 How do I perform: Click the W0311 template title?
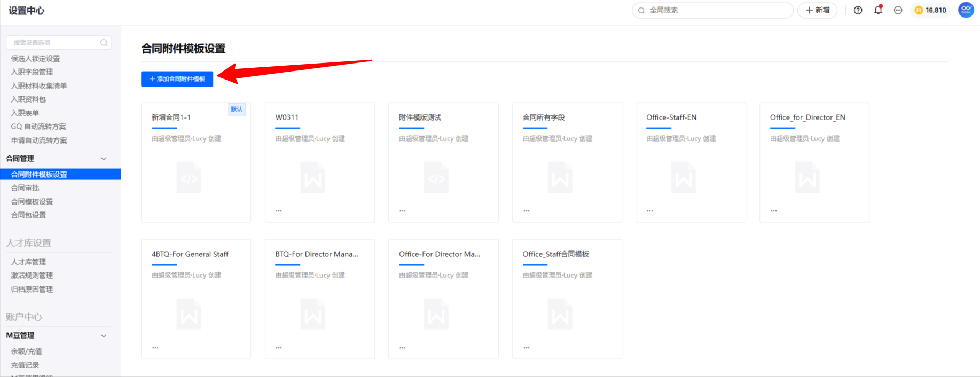287,117
